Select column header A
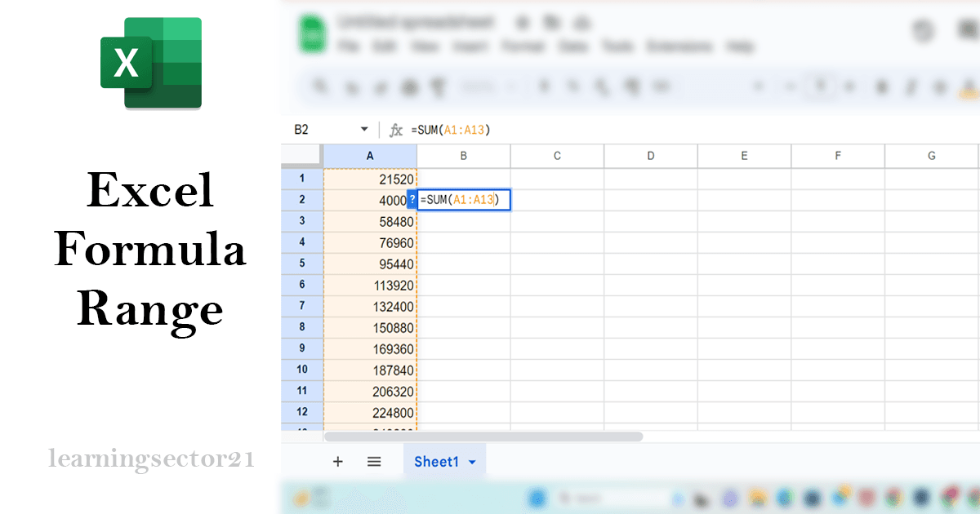The height and width of the screenshot is (514, 980). click(370, 155)
